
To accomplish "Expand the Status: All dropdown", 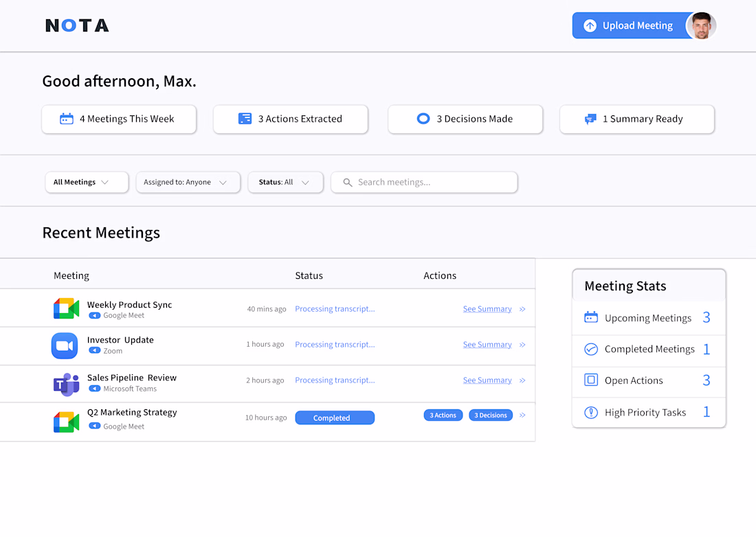I will coord(285,182).
